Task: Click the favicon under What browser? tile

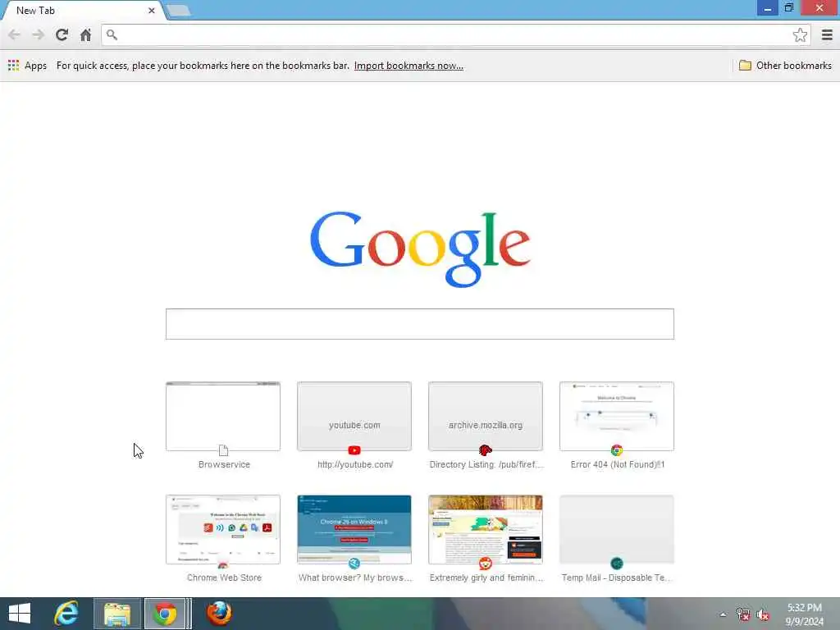Action: coord(354,564)
